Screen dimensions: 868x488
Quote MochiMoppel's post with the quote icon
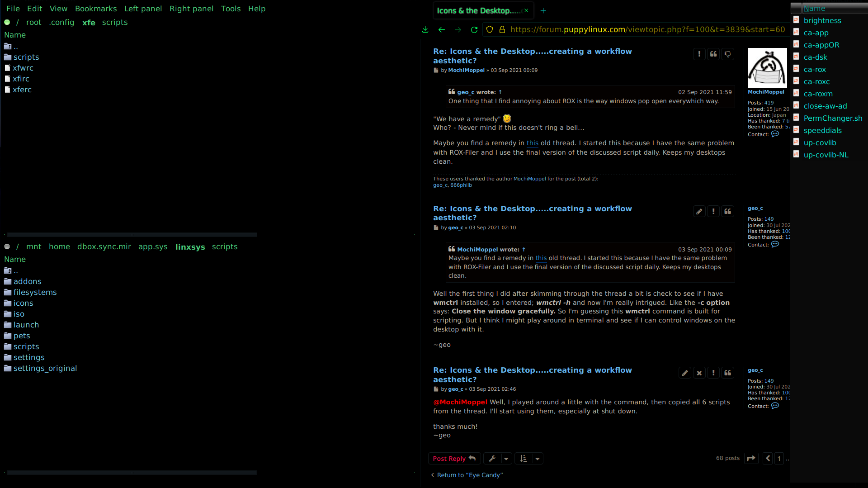click(x=713, y=54)
